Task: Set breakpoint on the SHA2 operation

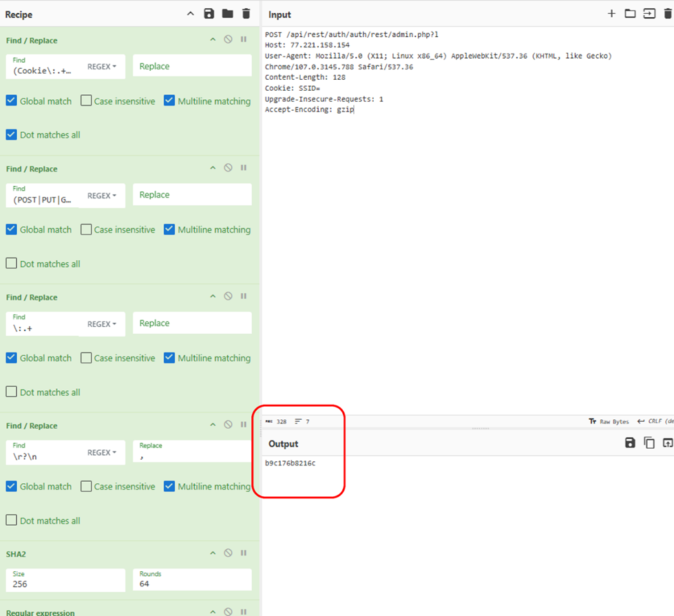Action: coord(244,553)
